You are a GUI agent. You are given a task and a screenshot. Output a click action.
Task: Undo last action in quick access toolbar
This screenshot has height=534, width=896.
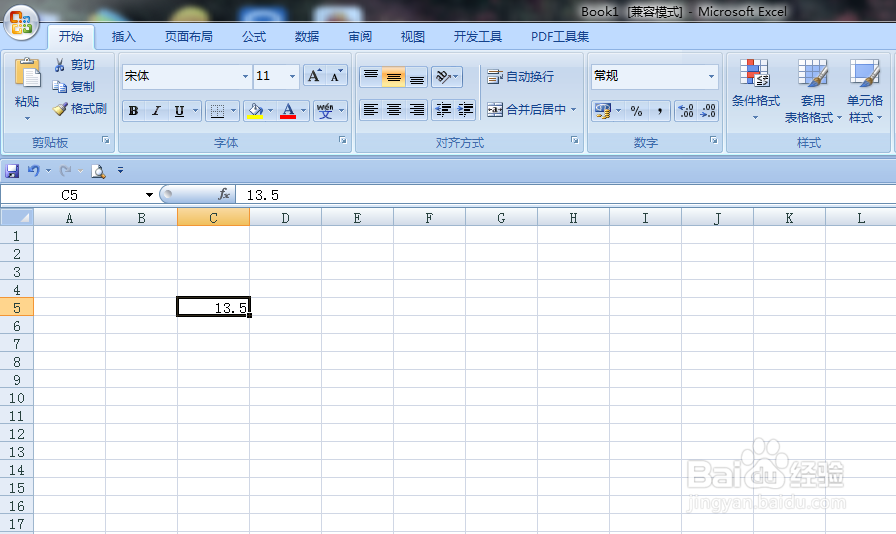(34, 170)
